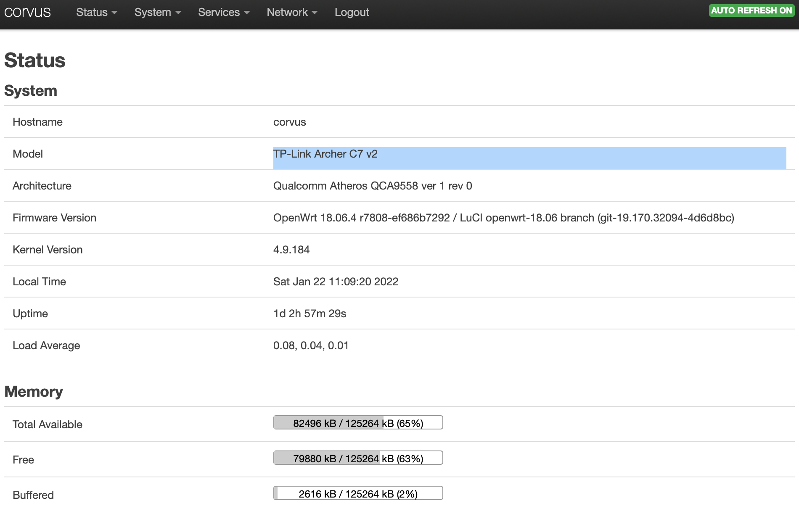This screenshot has height=532, width=799.
Task: Click the Uptime label
Action: coord(30,313)
